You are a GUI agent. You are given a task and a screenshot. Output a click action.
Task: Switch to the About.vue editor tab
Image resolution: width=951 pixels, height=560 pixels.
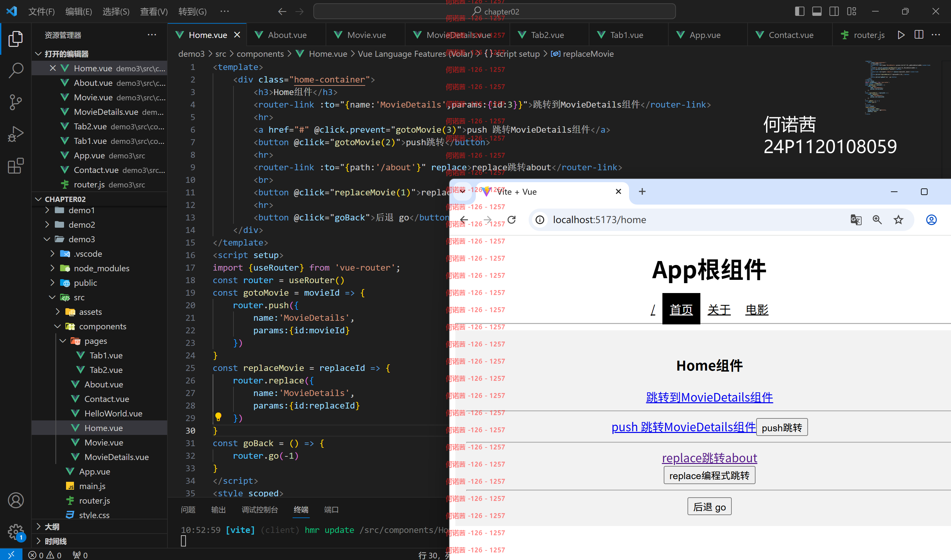[x=286, y=35]
